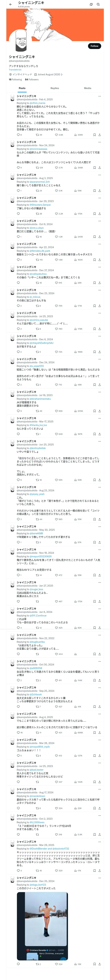Image resolution: width=110 pixels, height=980 pixels.
Task: Click the Translate bio link
Action: click(x=15, y=70)
